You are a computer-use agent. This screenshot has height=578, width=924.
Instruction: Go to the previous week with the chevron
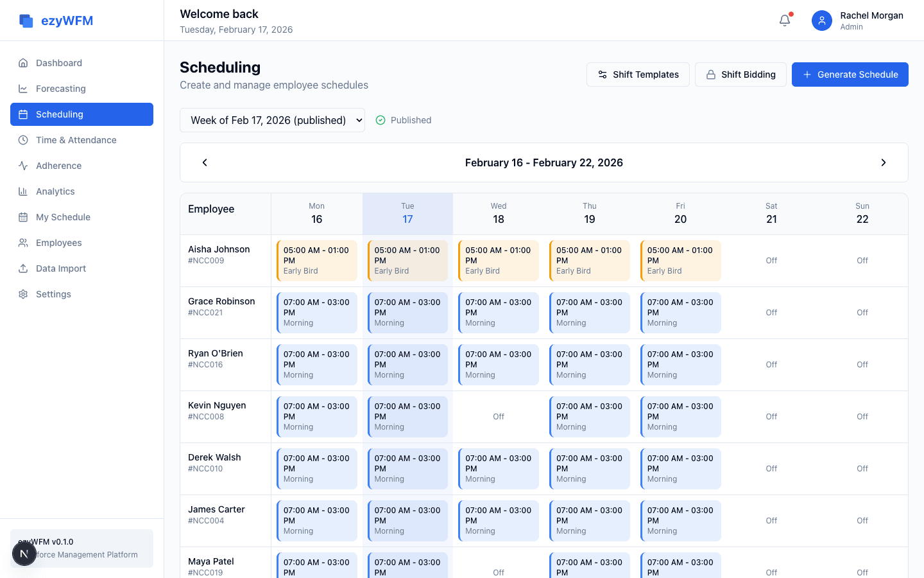(x=205, y=162)
